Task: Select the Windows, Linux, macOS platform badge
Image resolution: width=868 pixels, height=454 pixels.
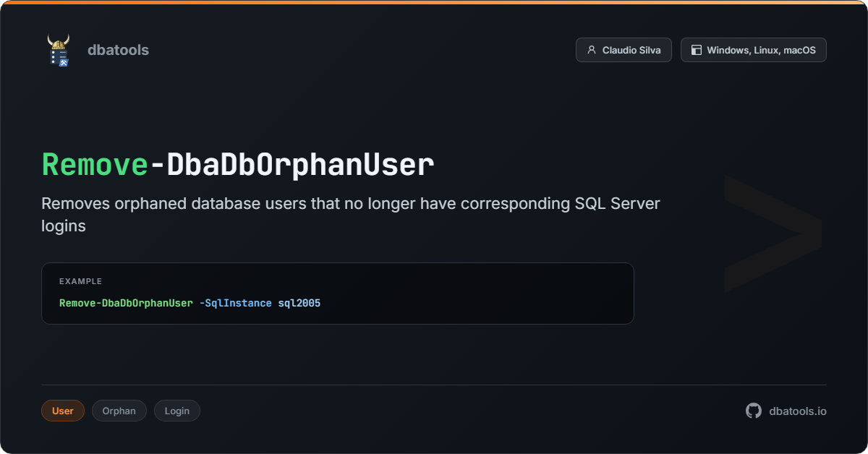Action: pos(754,50)
